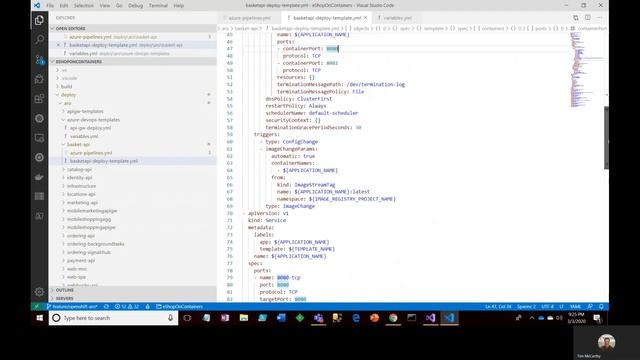This screenshot has height=360, width=640.
Task: Open Remote Explorer monitor icon in activity bar
Action: click(39, 138)
